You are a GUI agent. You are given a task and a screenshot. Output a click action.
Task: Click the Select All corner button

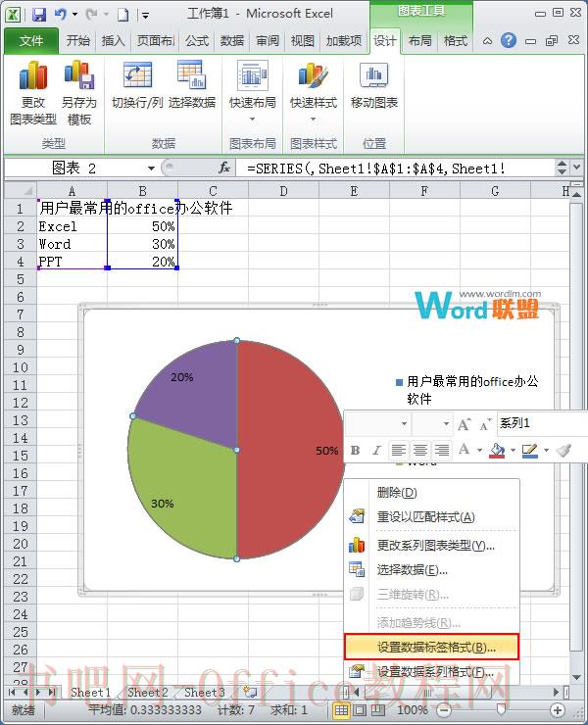coord(21,190)
